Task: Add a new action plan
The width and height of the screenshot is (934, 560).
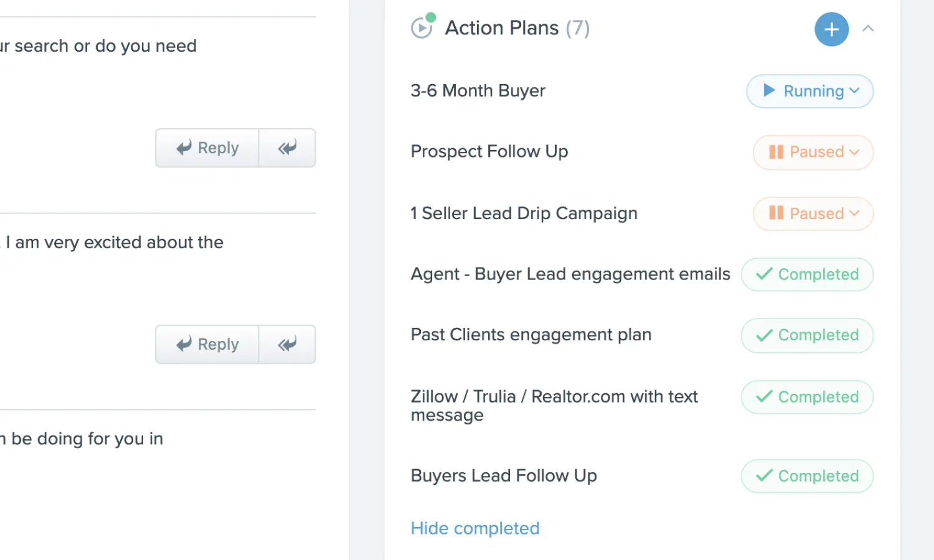Action: (x=832, y=29)
